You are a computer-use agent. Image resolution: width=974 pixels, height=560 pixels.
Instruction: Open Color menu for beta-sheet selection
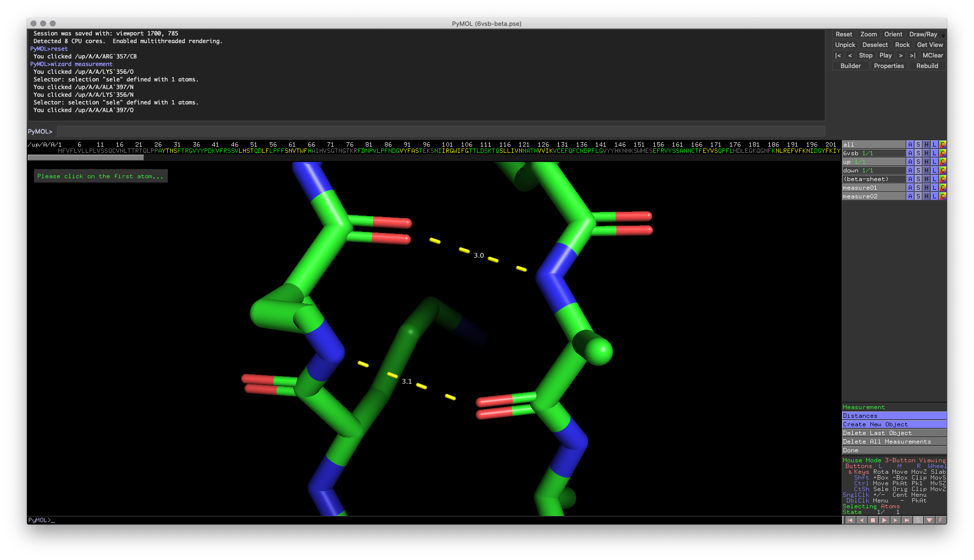click(942, 179)
